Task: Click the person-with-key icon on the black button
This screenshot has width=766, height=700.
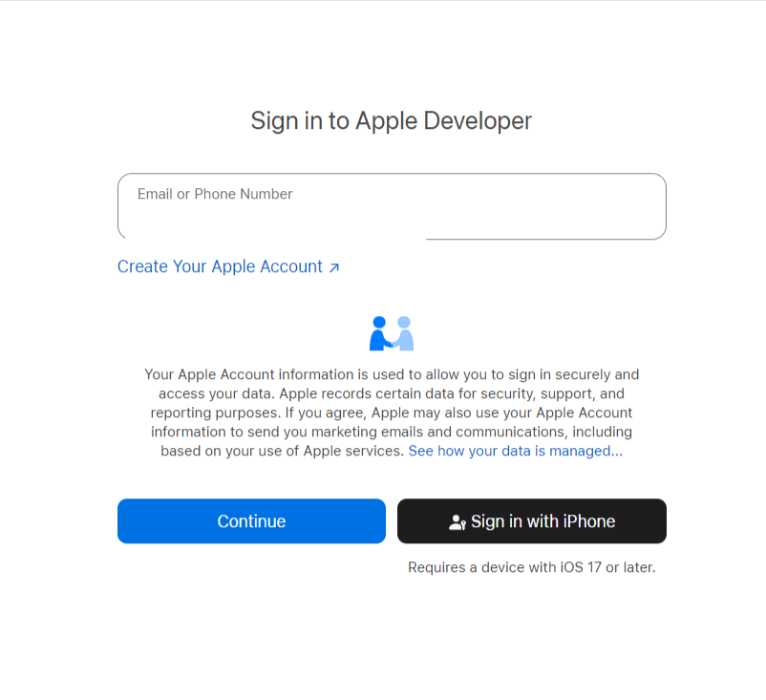Action: tap(457, 522)
